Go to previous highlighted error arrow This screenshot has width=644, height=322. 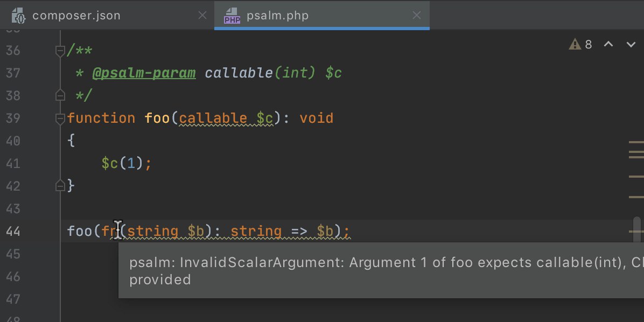tap(608, 44)
